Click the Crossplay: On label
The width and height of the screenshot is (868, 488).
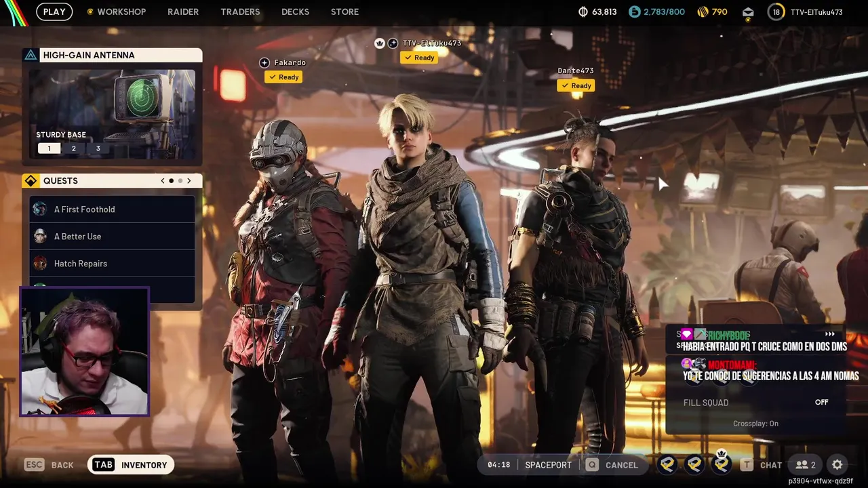tap(755, 424)
